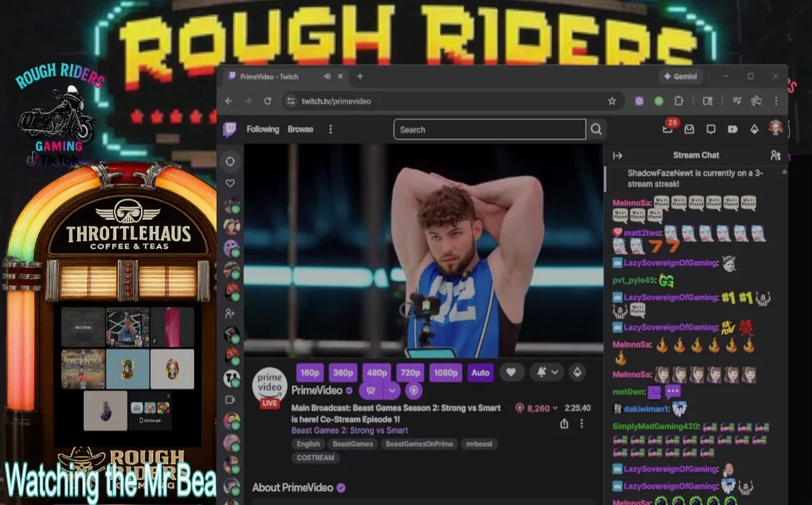812x505 pixels.
Task: Expand the notification bell dropdown
Action: point(554,372)
